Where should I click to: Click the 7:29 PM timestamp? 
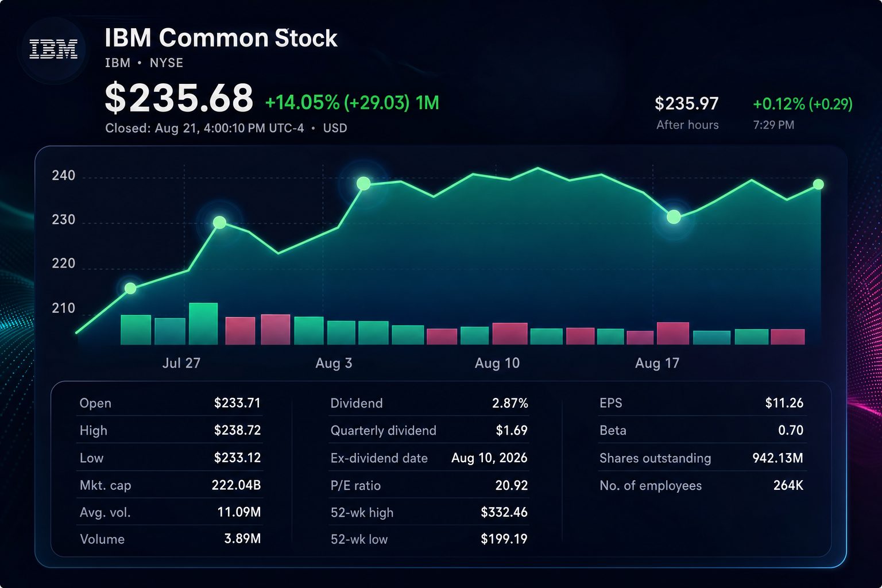coord(773,125)
